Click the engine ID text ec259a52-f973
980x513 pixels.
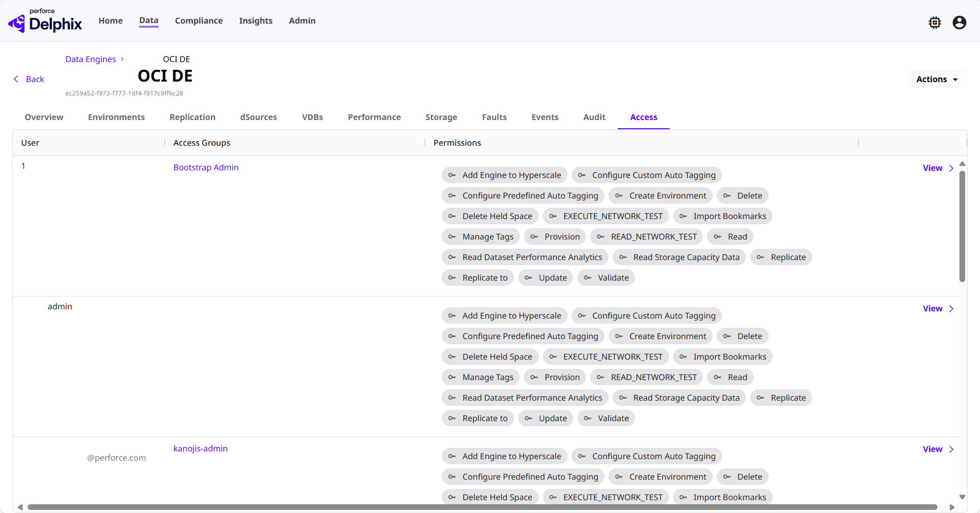[x=124, y=93]
